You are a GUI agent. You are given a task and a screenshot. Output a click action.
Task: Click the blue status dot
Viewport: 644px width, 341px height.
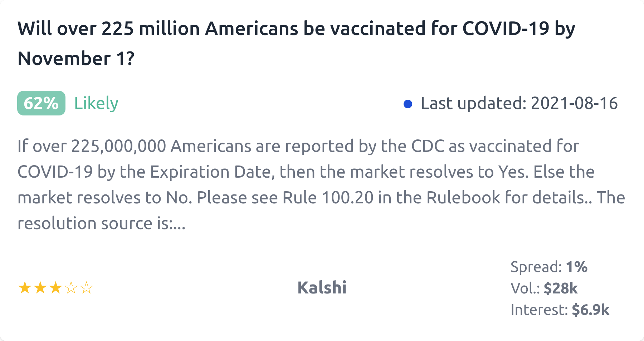click(x=408, y=104)
